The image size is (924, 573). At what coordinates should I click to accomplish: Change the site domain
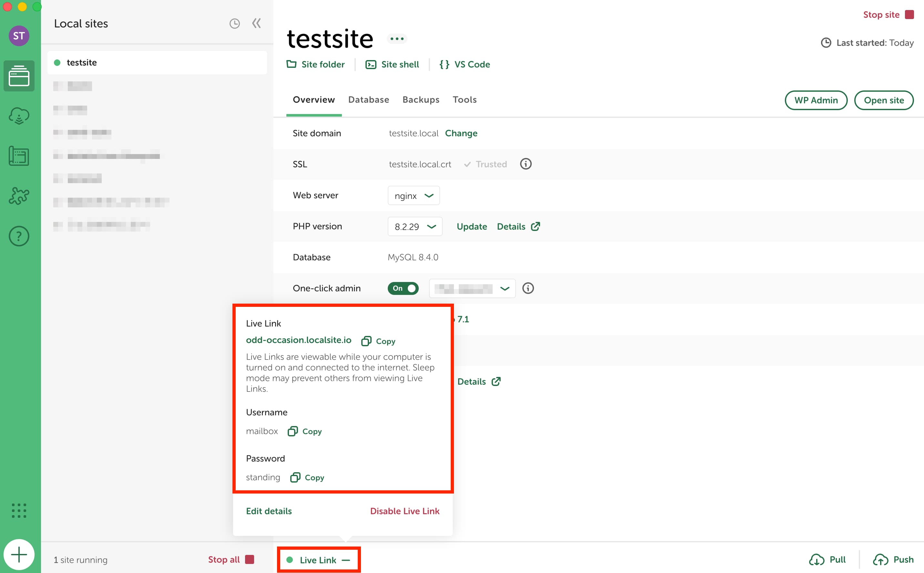[461, 133]
